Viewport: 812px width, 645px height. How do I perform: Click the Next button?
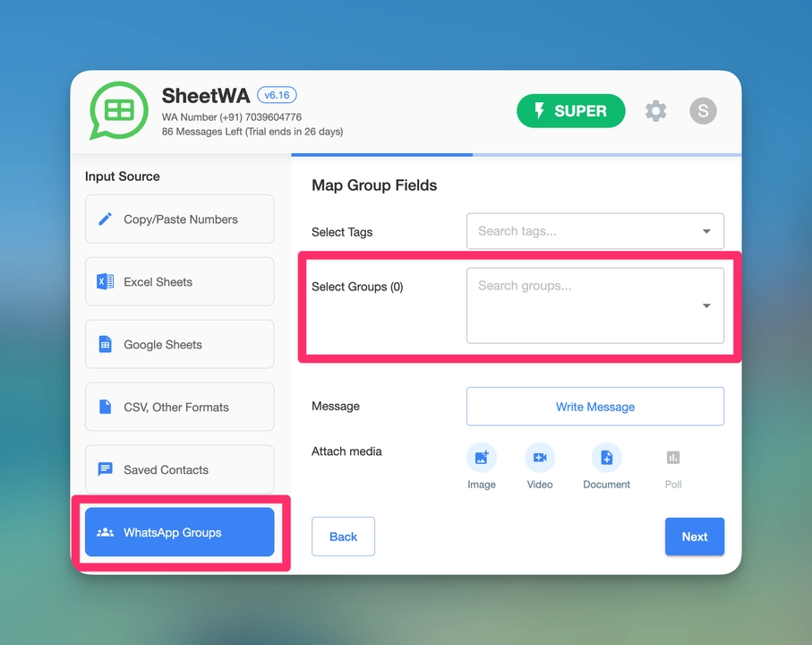[695, 537]
